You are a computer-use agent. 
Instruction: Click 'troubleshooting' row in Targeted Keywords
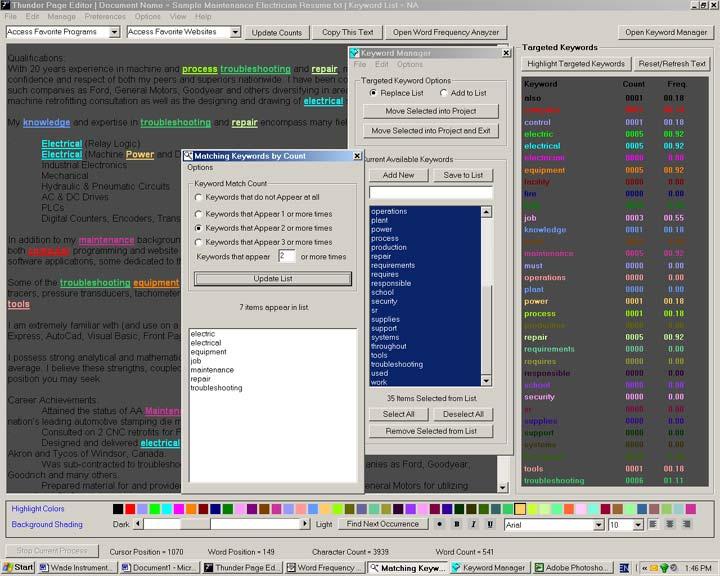click(x=615, y=480)
